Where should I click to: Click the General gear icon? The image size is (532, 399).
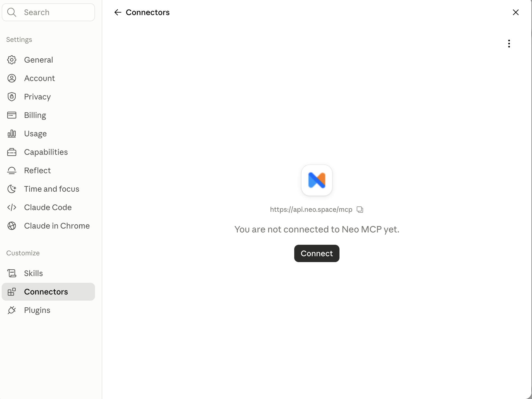click(x=12, y=60)
